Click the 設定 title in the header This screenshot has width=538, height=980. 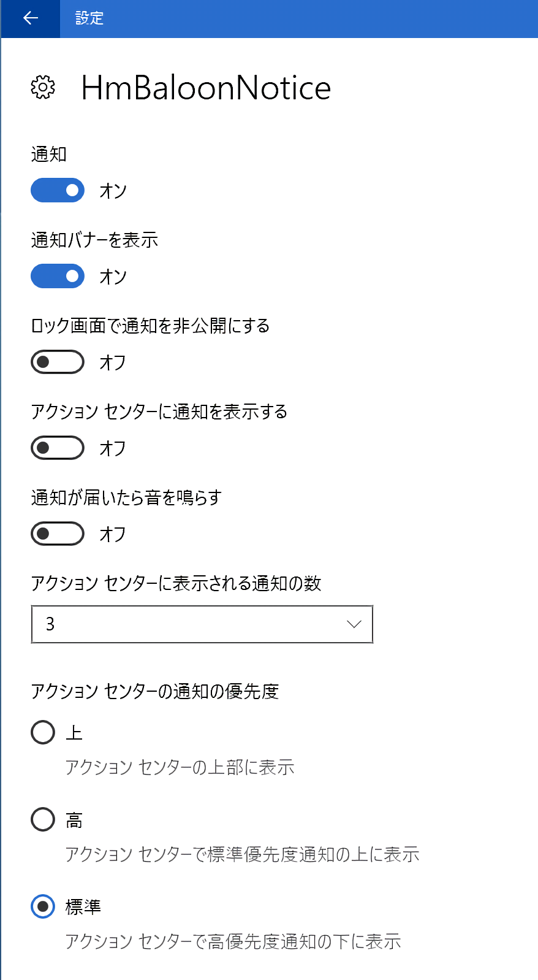coord(89,18)
